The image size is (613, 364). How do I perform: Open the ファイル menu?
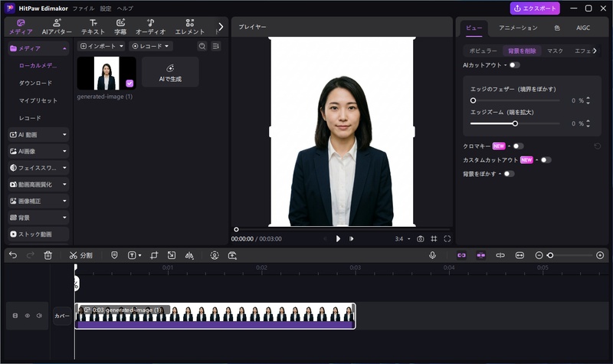84,8
